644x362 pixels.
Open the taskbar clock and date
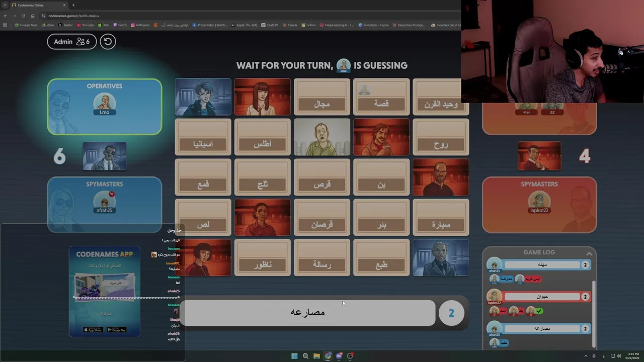click(632, 356)
